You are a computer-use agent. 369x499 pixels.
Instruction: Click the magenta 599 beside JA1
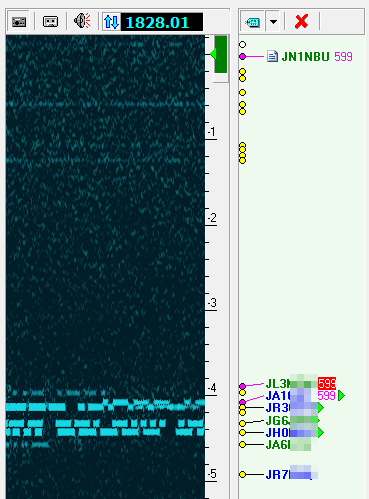326,396
